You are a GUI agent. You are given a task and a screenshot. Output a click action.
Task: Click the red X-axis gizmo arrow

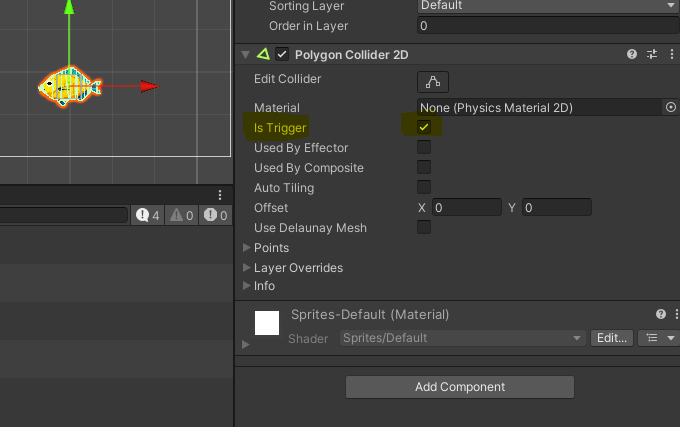[x=150, y=86]
